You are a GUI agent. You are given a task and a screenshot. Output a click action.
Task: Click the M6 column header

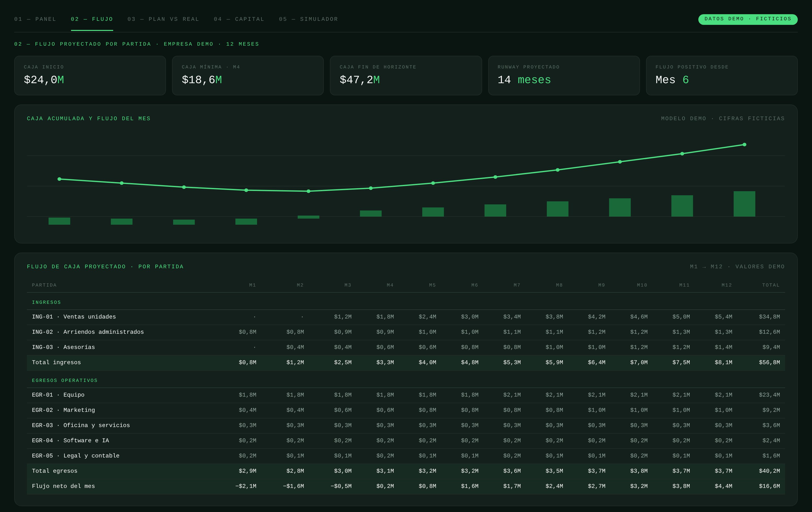[x=475, y=285]
